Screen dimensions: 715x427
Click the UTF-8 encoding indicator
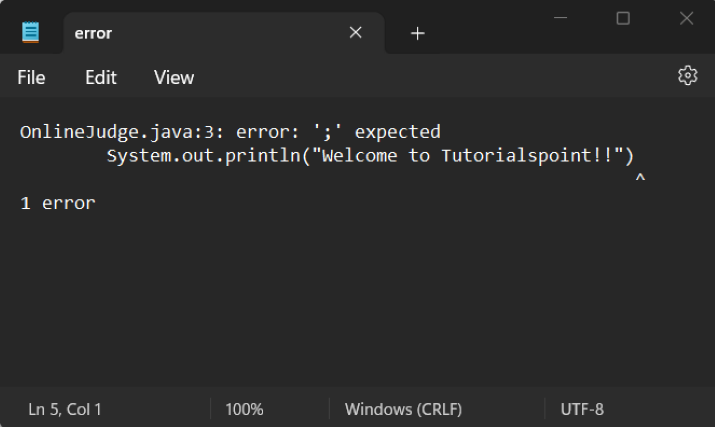(x=582, y=409)
